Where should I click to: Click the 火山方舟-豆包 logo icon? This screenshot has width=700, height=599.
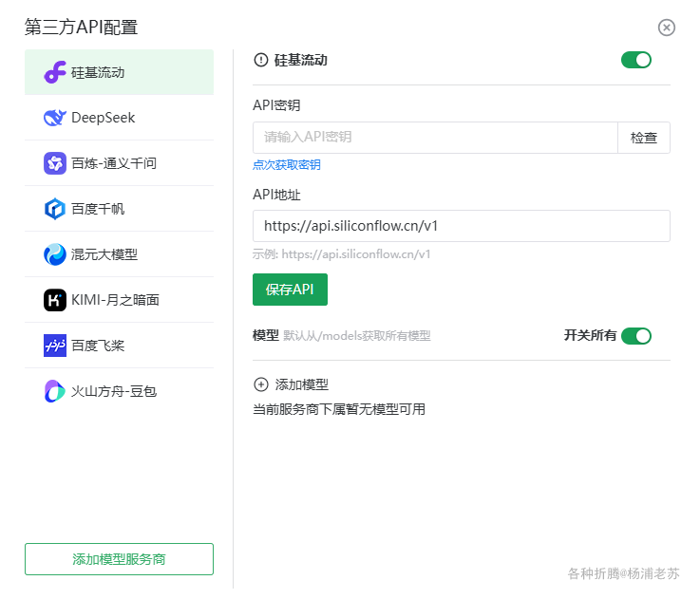click(x=55, y=391)
